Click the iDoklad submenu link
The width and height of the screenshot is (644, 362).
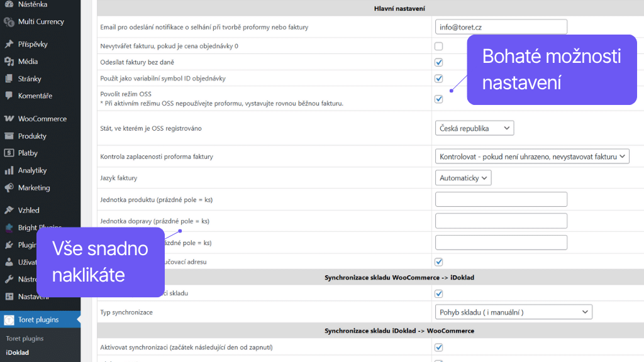pos(17,353)
